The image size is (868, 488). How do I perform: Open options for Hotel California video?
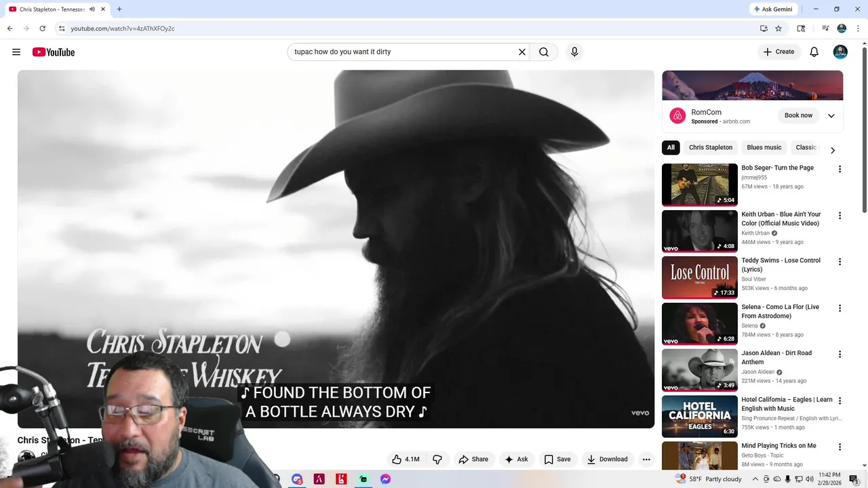pyautogui.click(x=840, y=401)
